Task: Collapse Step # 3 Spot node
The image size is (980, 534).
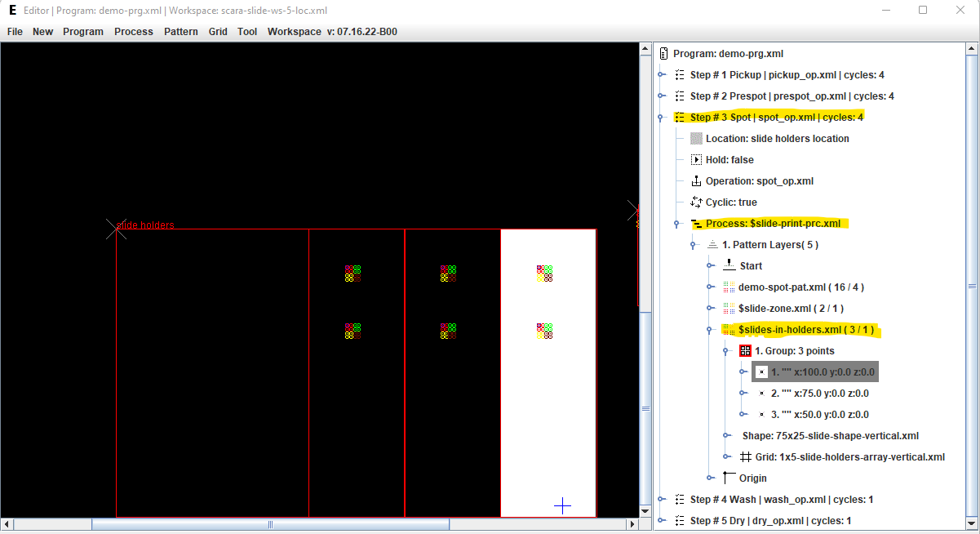Action: click(x=662, y=118)
